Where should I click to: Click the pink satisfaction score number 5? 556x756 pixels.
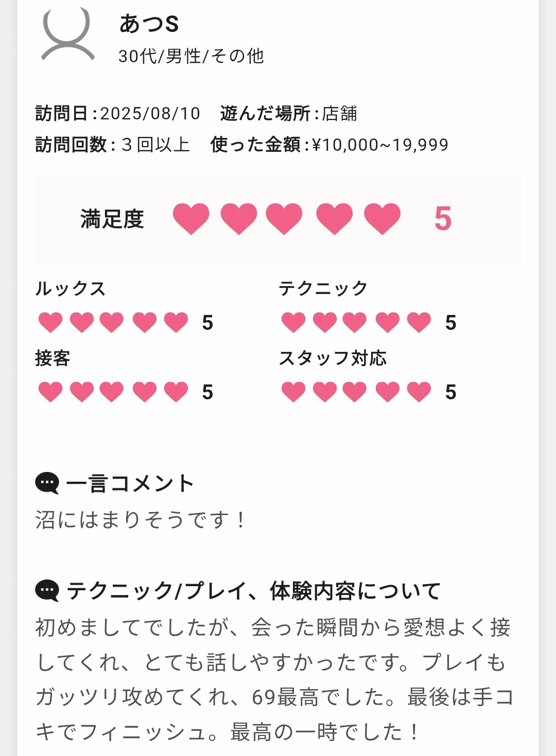coord(443,218)
